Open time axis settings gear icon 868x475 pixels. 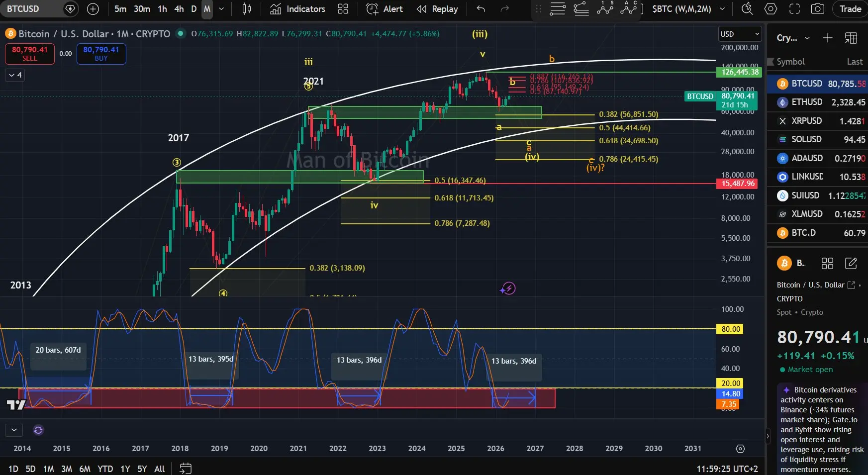(x=740, y=449)
